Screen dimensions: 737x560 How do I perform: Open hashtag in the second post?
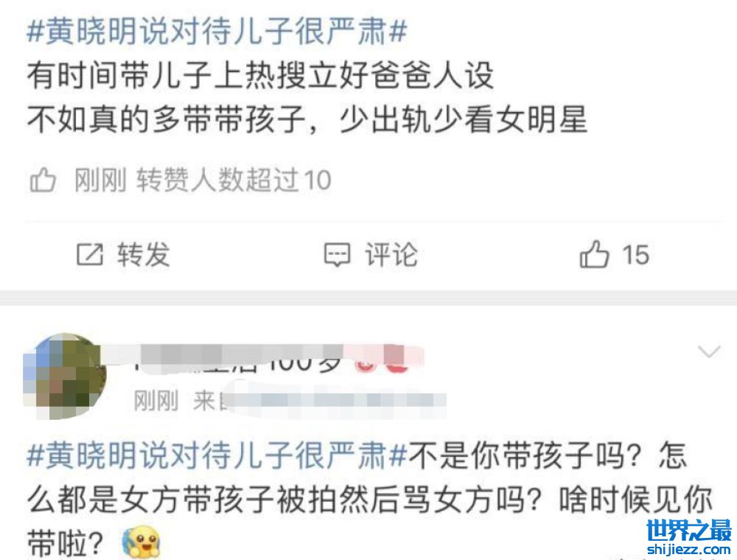coord(217,455)
